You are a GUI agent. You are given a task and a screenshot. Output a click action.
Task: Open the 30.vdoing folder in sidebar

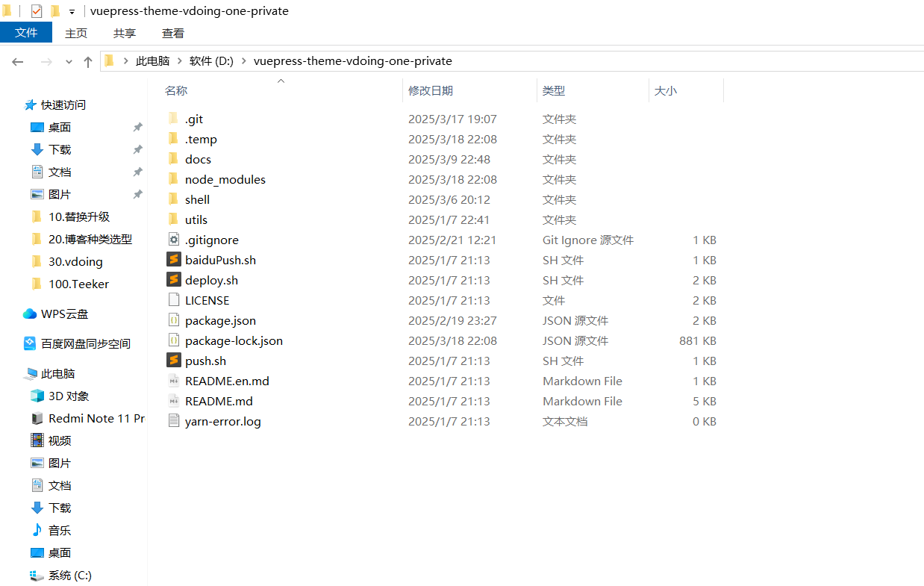pos(75,261)
